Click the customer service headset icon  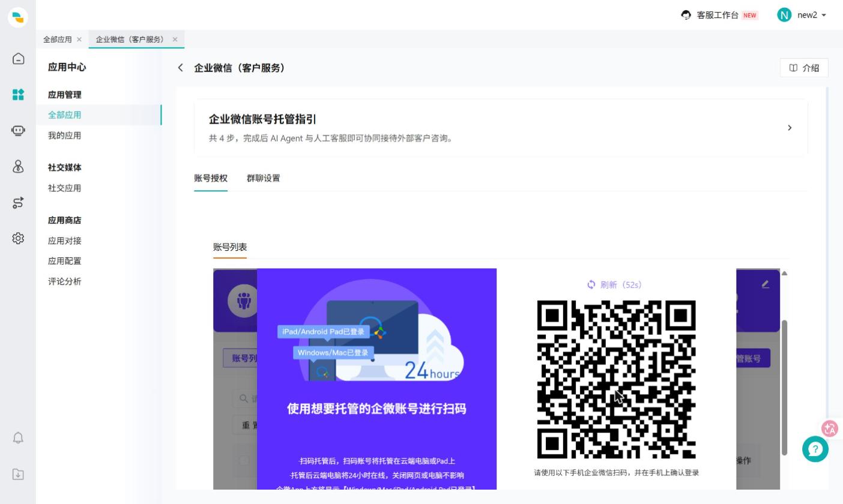686,15
